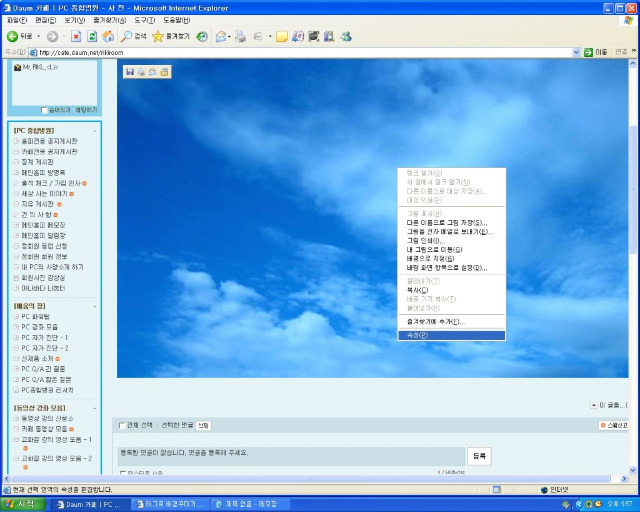
Task: Collapse the [동영상 강좌 모음] section arrow
Action: (95, 408)
